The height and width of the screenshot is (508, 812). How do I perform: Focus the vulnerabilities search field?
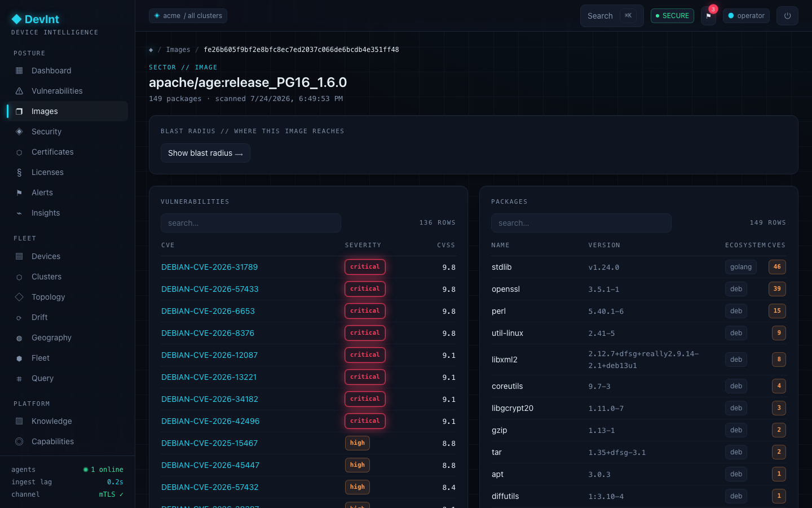pyautogui.click(x=251, y=223)
